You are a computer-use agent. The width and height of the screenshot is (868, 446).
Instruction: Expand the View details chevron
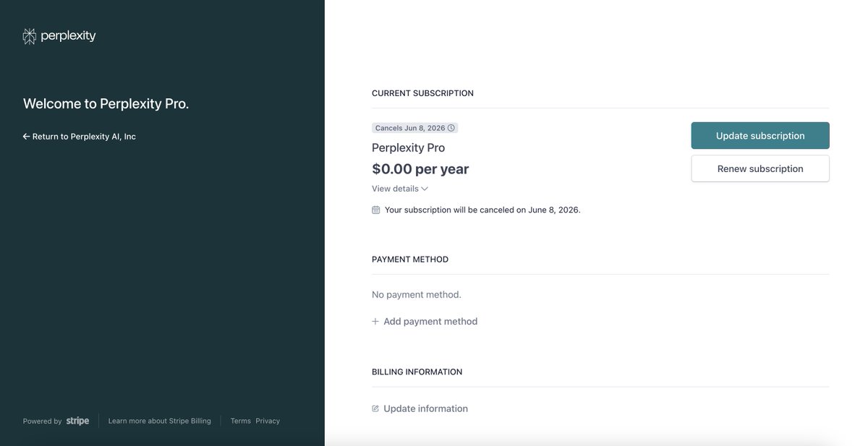(425, 189)
